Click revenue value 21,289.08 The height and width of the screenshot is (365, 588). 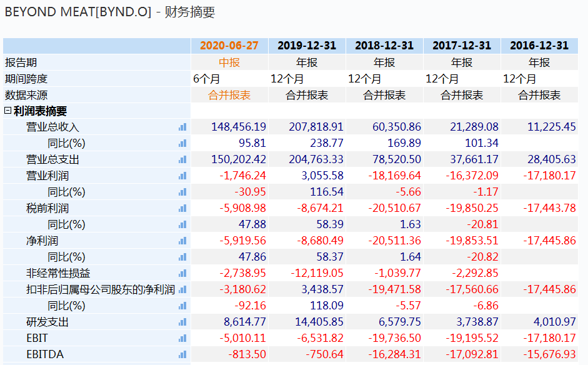pyautogui.click(x=474, y=127)
